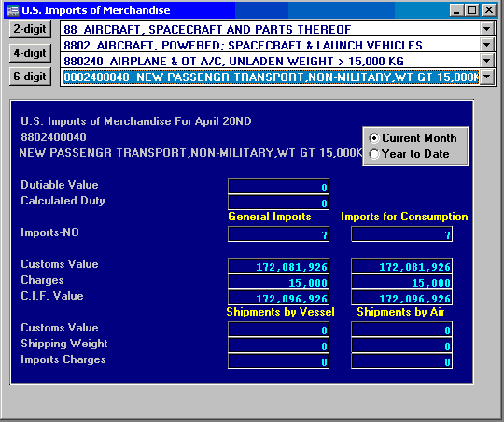Click Shipments by Vessel Imports Charges field
The height and width of the screenshot is (422, 504).
[278, 361]
